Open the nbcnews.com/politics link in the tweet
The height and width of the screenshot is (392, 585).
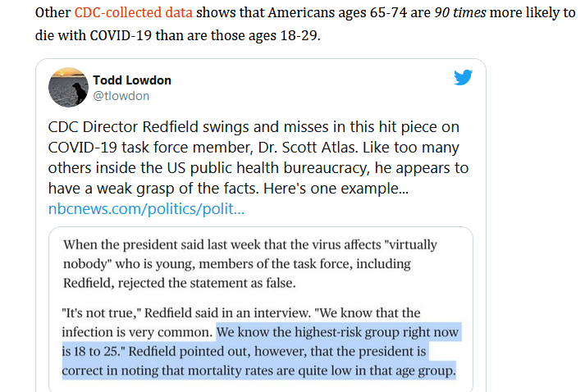click(146, 209)
